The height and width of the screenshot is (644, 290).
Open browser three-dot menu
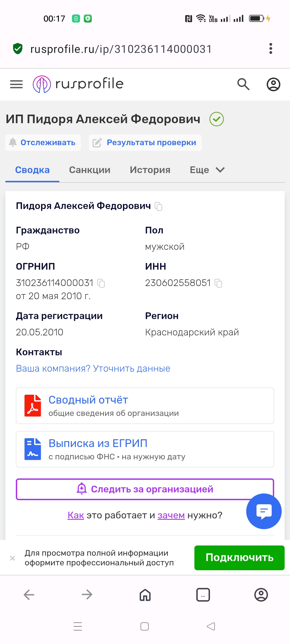[x=271, y=49]
